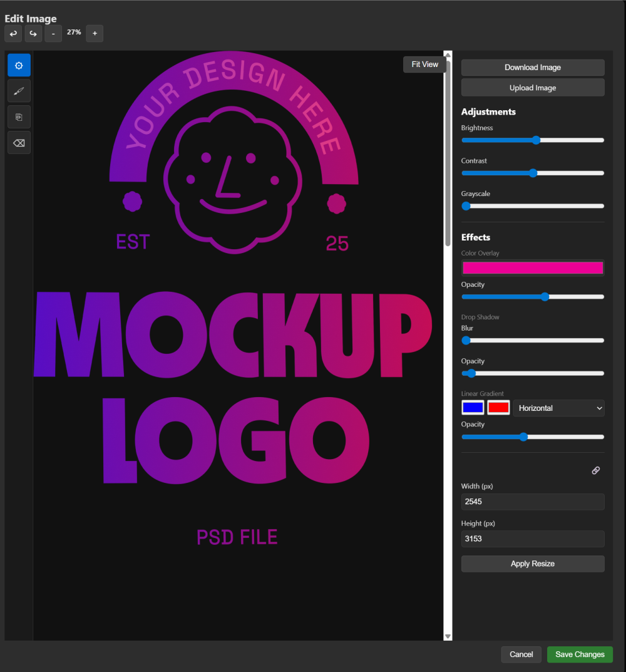Screen dimensions: 626x672
Task: Pick the blue gradient start color
Action: coord(473,408)
